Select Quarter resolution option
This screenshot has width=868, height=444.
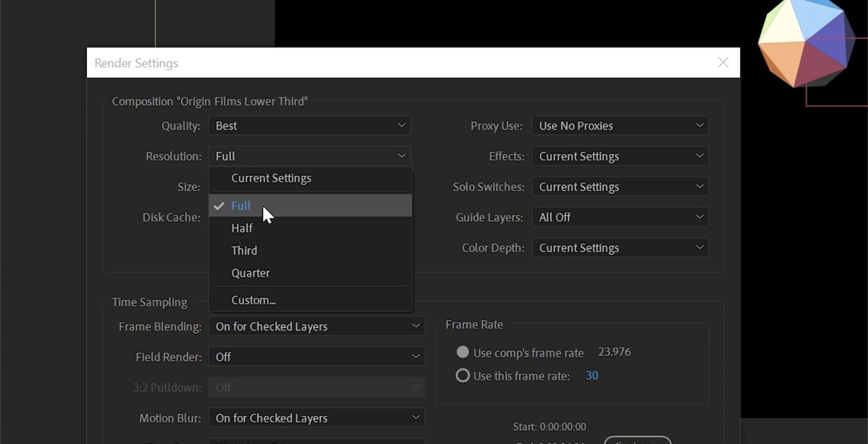[310, 273]
